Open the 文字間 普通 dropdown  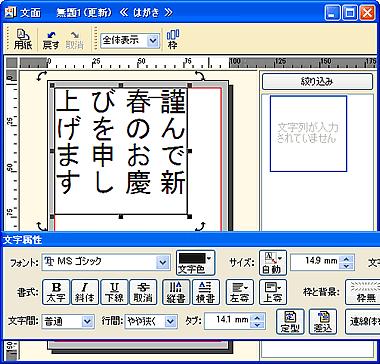coord(87,321)
